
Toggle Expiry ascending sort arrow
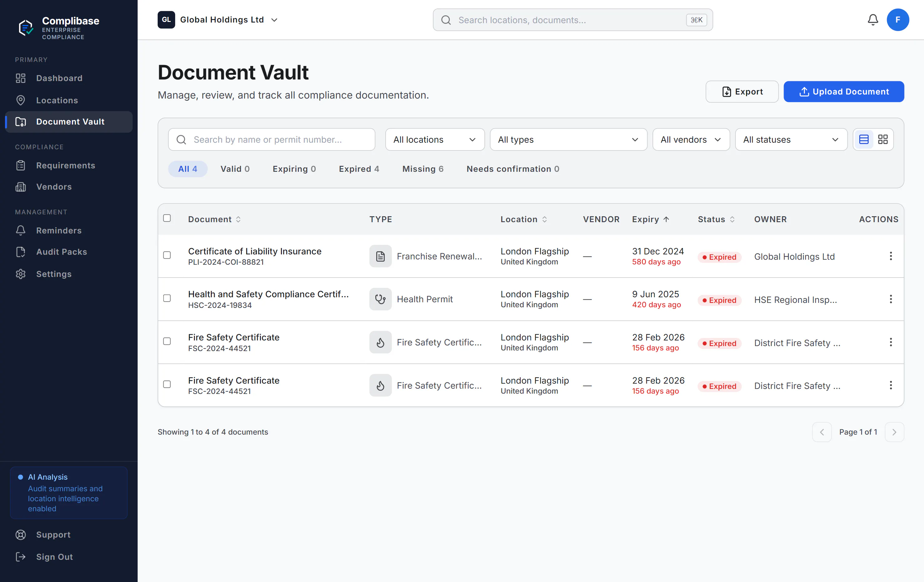coord(666,219)
